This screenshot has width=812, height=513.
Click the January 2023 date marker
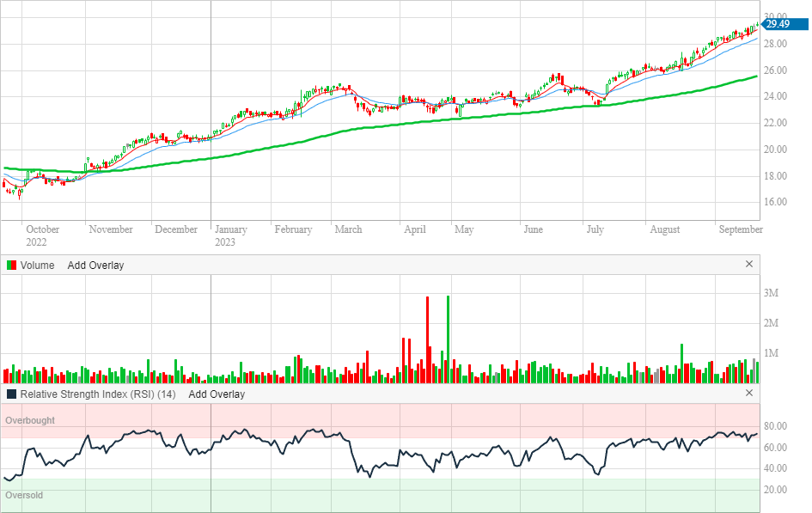pos(230,235)
